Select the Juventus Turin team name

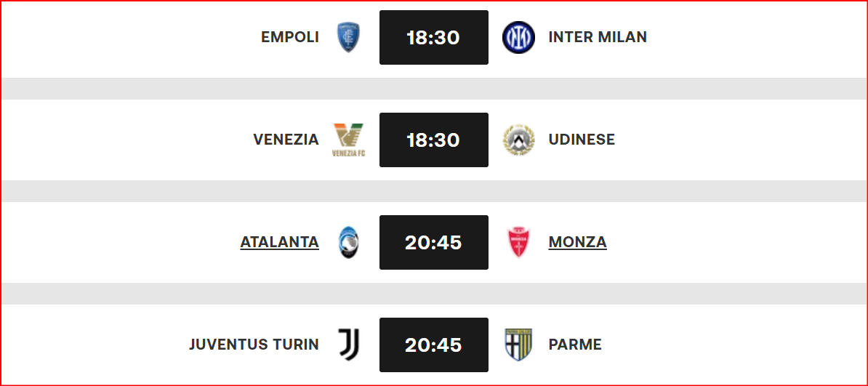point(254,345)
